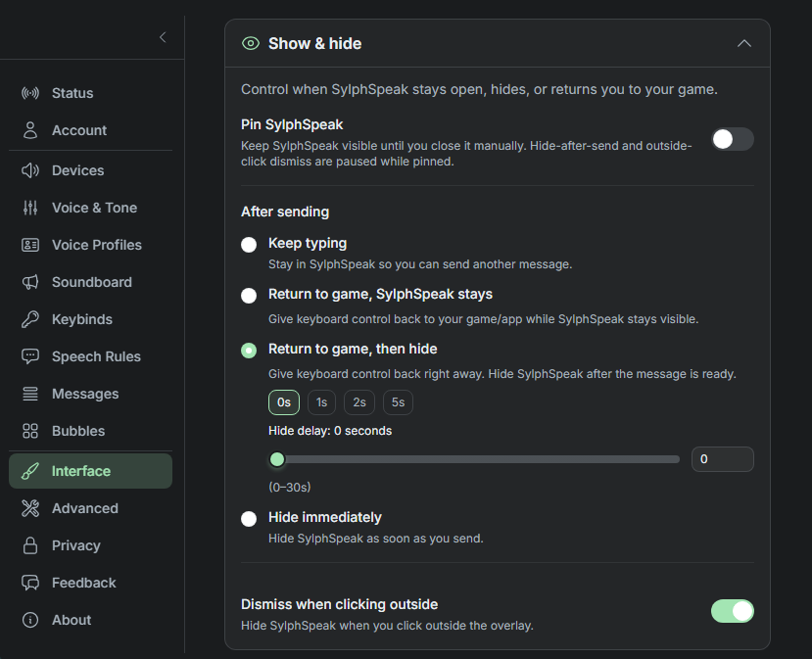The height and width of the screenshot is (659, 812).
Task: Open the Feedback page
Action: coord(91,583)
